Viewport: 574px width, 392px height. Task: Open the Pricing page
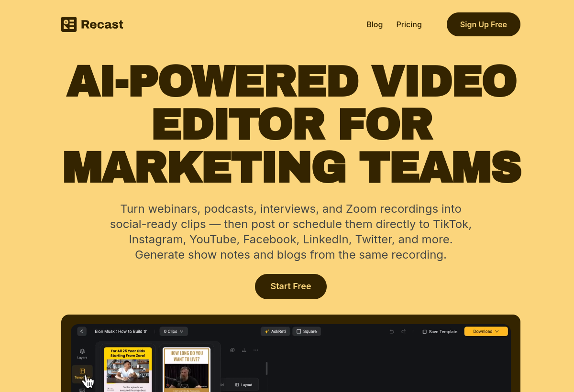click(x=409, y=24)
